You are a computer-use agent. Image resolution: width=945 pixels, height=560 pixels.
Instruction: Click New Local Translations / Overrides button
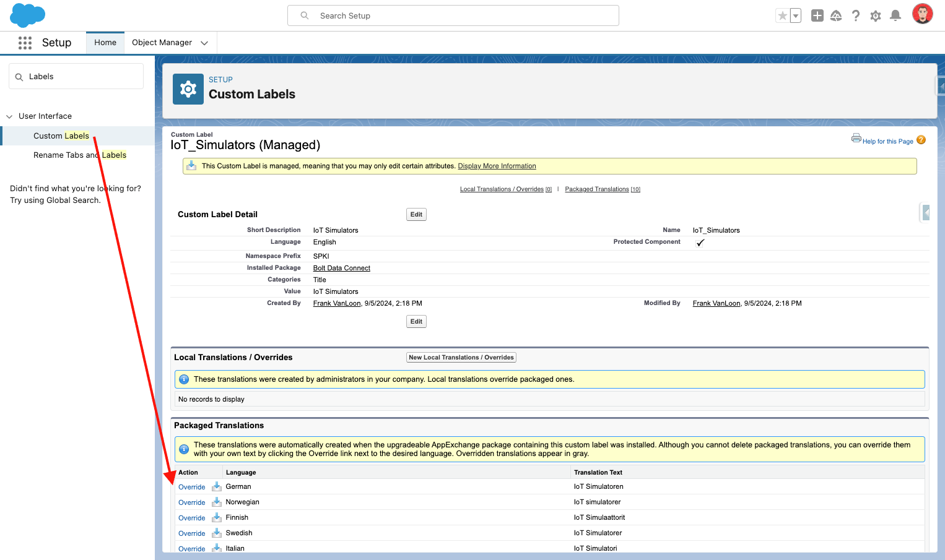(461, 358)
